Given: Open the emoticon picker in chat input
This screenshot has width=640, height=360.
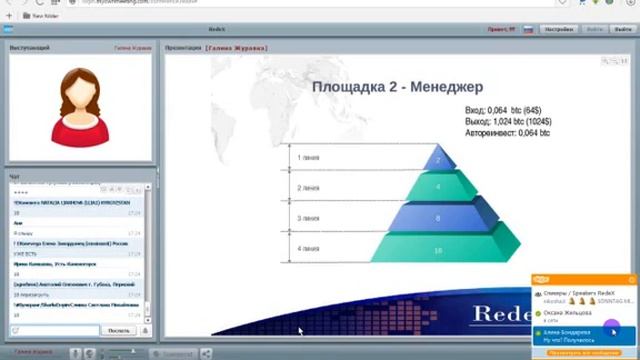Looking at the screenshot, I should point(16,331).
